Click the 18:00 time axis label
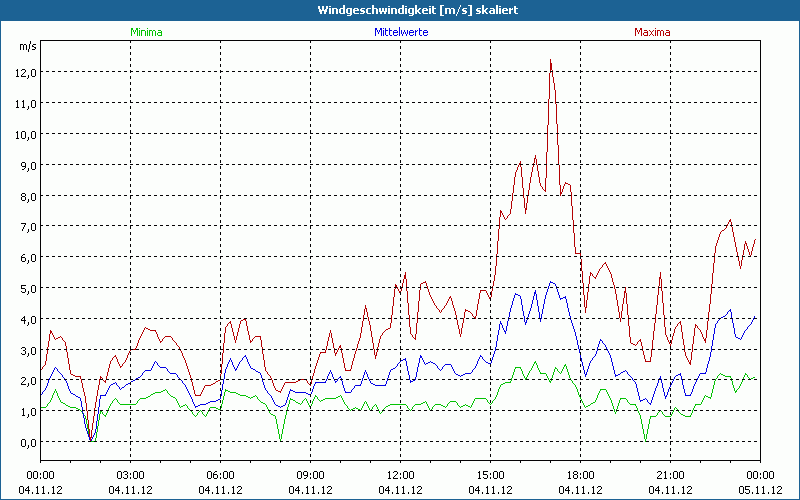Image resolution: width=800 pixels, height=500 pixels. (x=581, y=476)
